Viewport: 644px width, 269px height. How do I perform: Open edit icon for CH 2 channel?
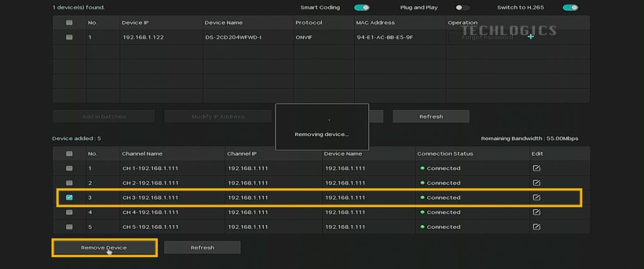(536, 183)
